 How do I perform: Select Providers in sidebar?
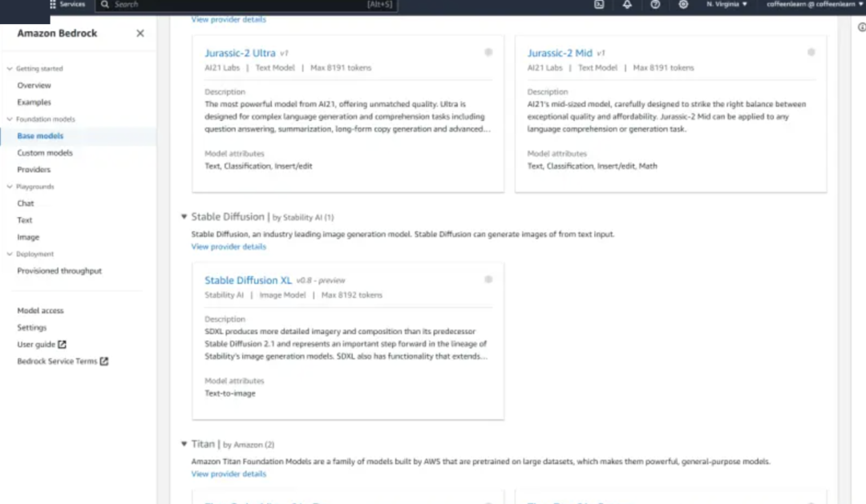tap(34, 170)
